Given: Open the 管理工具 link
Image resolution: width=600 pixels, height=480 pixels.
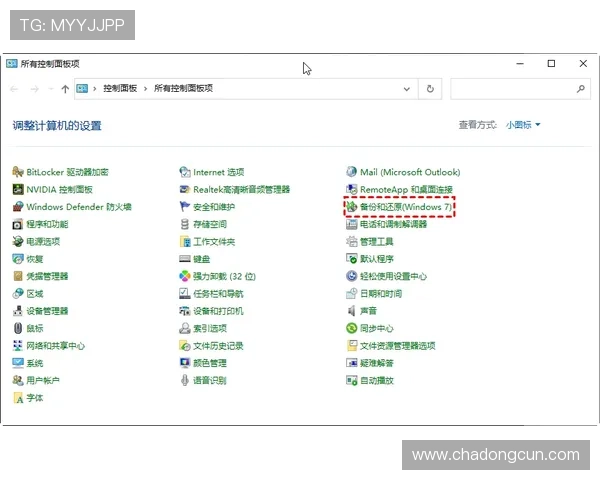Looking at the screenshot, I should click(x=377, y=242).
